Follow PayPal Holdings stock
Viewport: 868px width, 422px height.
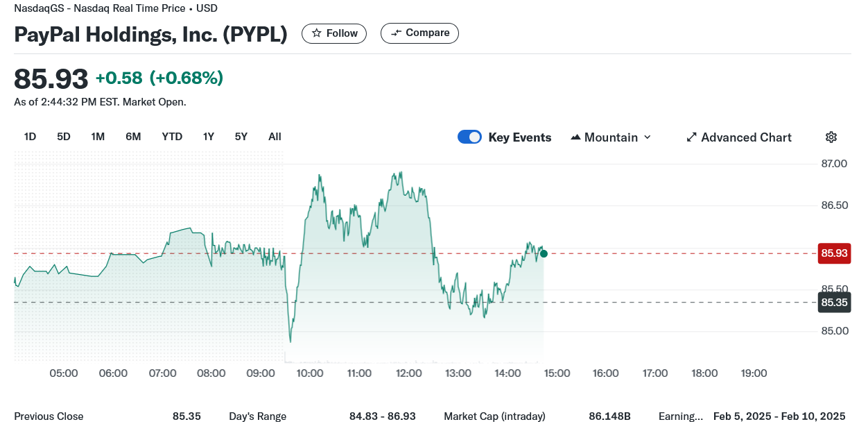point(334,33)
